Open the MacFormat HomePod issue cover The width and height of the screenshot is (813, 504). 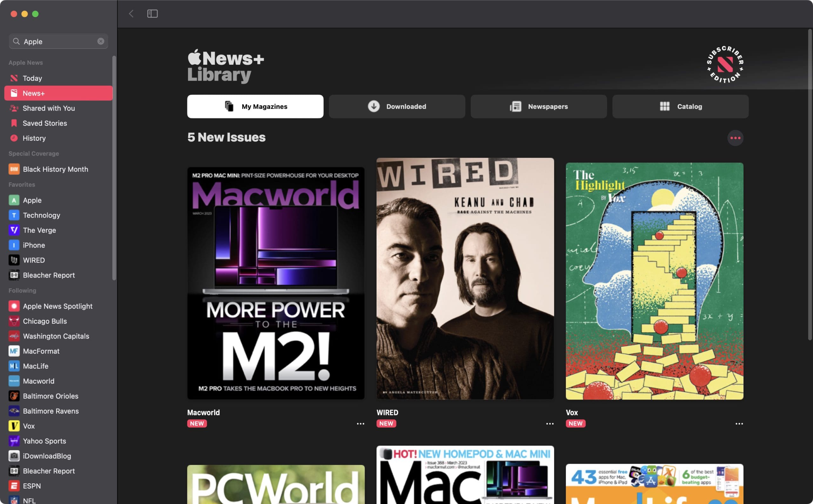[465, 475]
